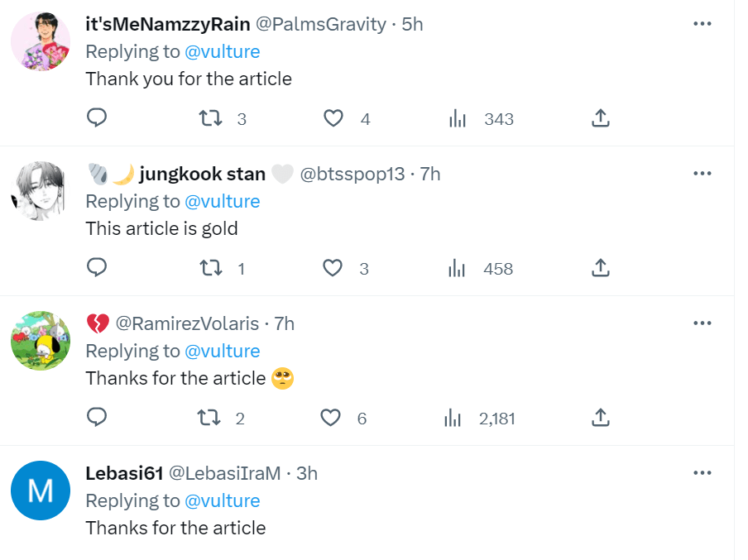This screenshot has width=748, height=560.
Task: Reply to PalmsGravity's thank you tweet
Action: [97, 118]
